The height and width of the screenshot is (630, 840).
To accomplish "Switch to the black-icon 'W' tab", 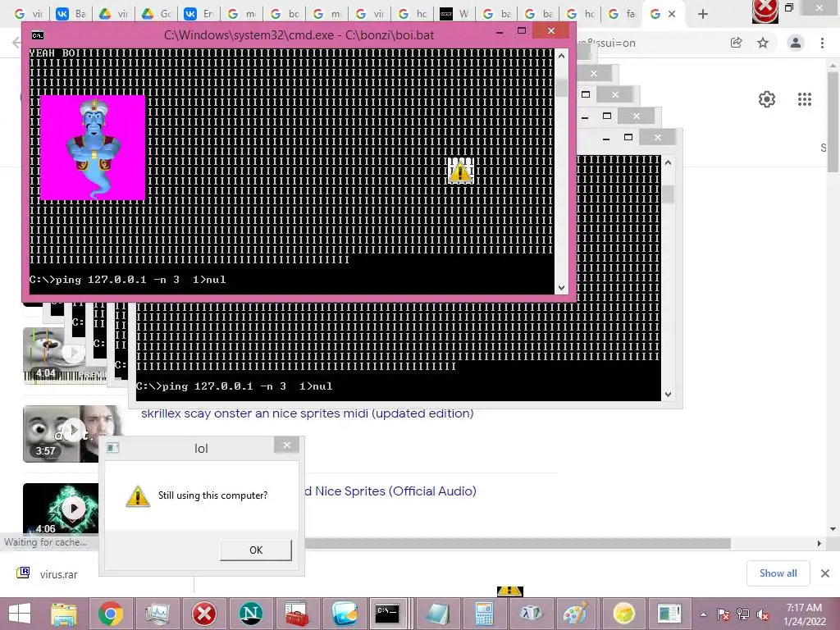I will coord(454,14).
